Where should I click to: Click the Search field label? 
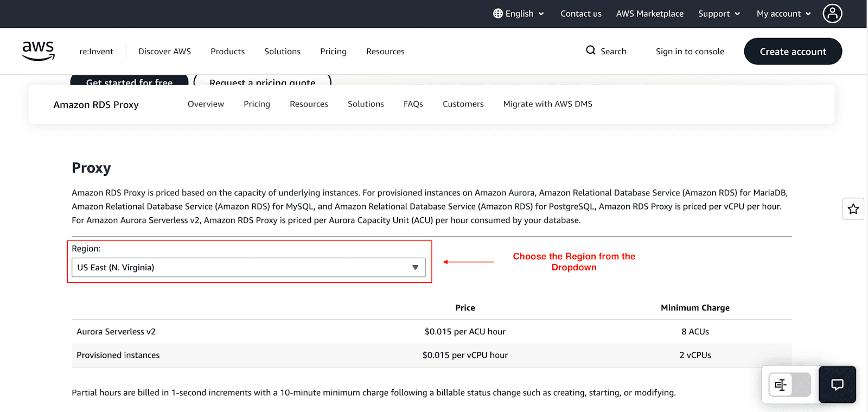[x=614, y=52]
